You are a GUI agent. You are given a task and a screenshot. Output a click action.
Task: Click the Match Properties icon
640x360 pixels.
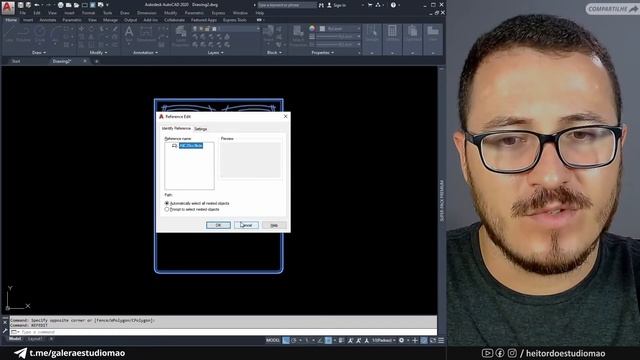[x=298, y=34]
